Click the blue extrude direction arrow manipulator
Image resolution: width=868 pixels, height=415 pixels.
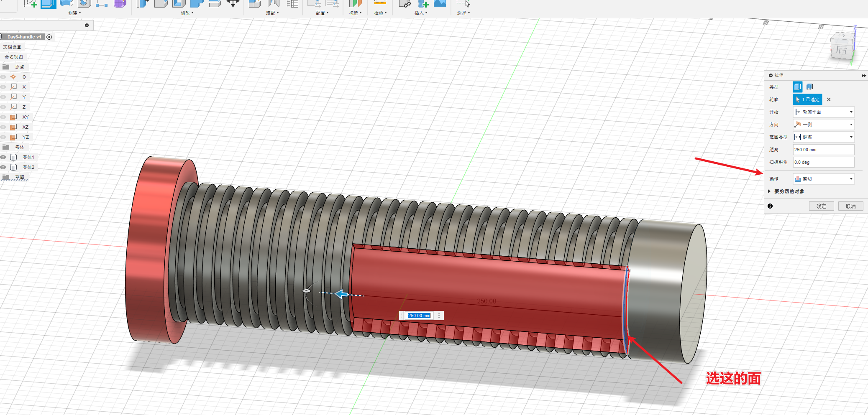pos(342,294)
